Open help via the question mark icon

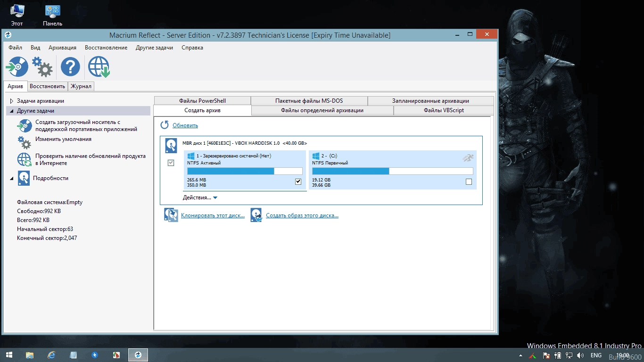pyautogui.click(x=70, y=67)
